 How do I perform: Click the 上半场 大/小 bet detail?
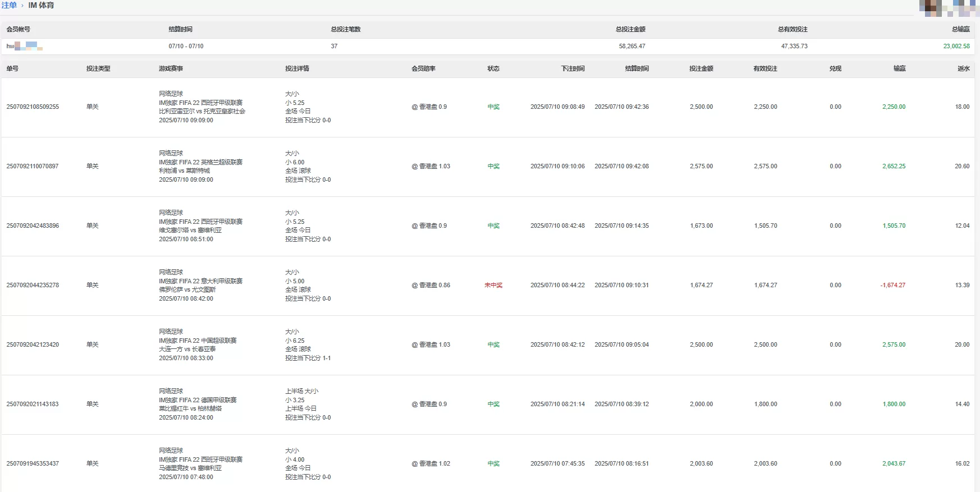[301, 391]
